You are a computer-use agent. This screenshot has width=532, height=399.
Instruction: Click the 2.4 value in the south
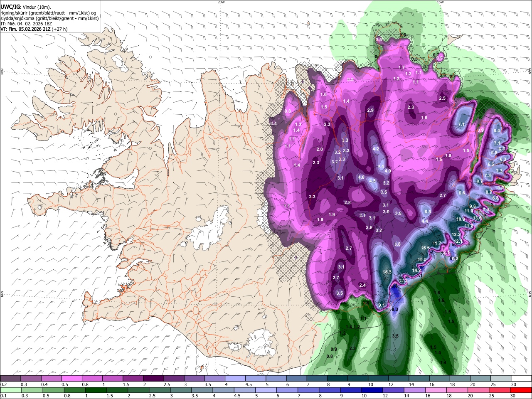[362, 286]
